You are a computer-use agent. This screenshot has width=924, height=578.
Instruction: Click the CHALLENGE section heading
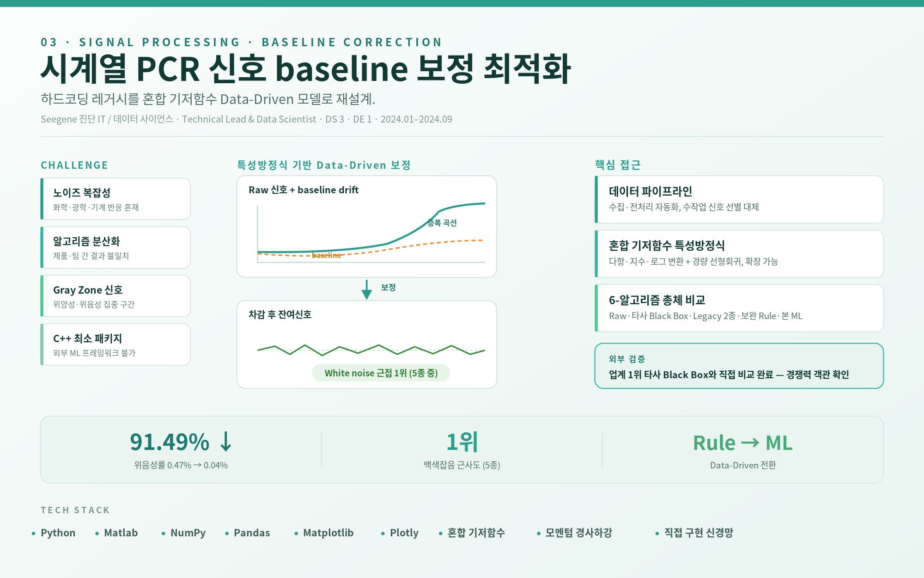pyautogui.click(x=74, y=166)
